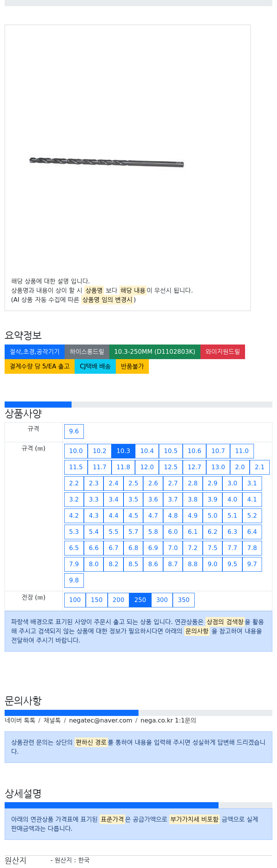Click the 결제수량 당 5/EA 출고 badge
The height and width of the screenshot is (868, 277).
(x=40, y=366)
